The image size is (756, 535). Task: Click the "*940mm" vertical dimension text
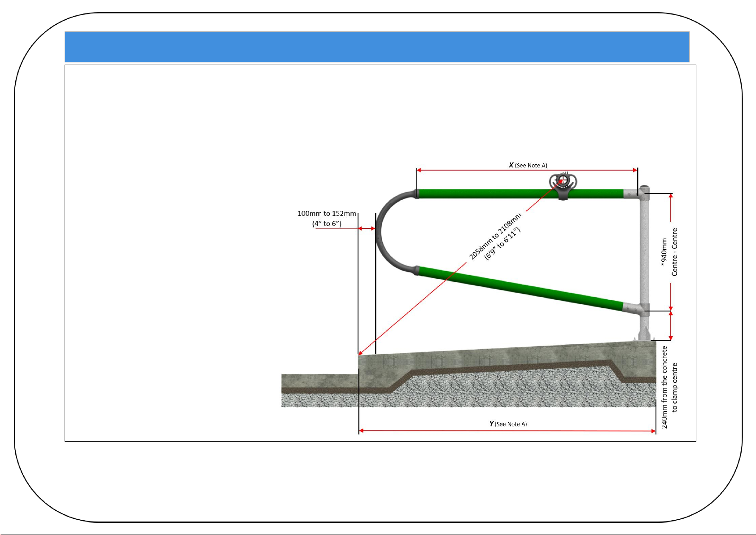pyautogui.click(x=664, y=252)
